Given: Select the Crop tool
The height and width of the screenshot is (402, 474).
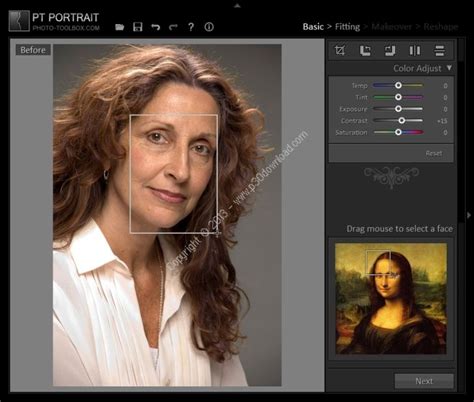Looking at the screenshot, I should point(340,51).
